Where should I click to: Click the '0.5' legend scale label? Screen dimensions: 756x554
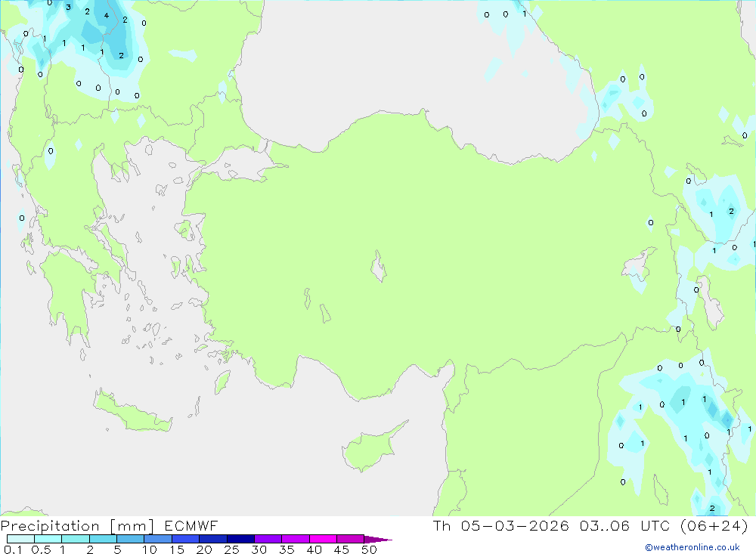tap(41, 549)
